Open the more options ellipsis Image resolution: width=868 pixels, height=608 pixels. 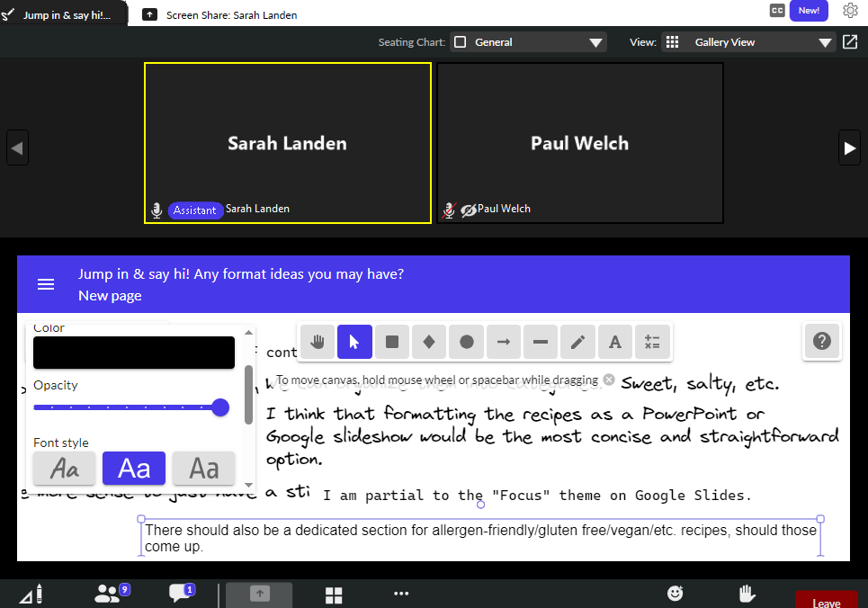401,594
